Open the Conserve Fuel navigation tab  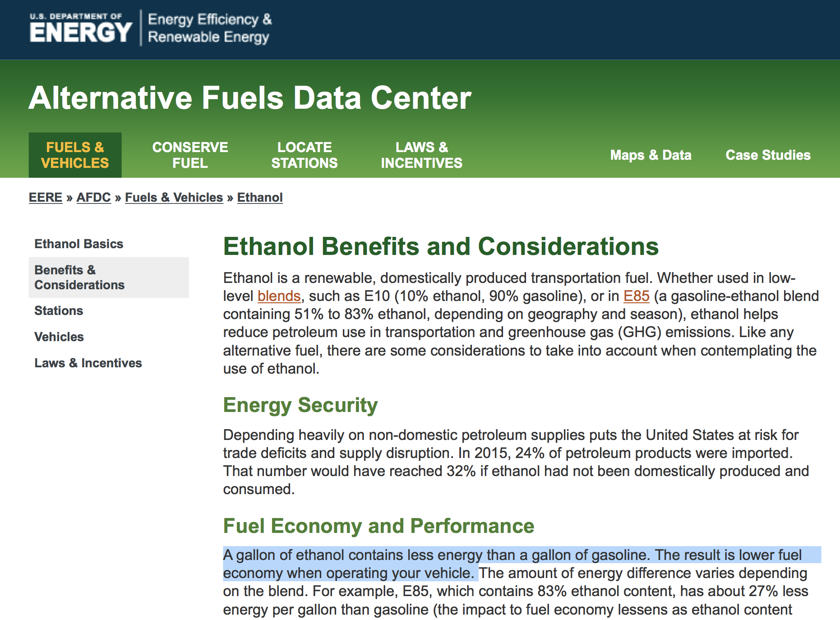coord(190,155)
